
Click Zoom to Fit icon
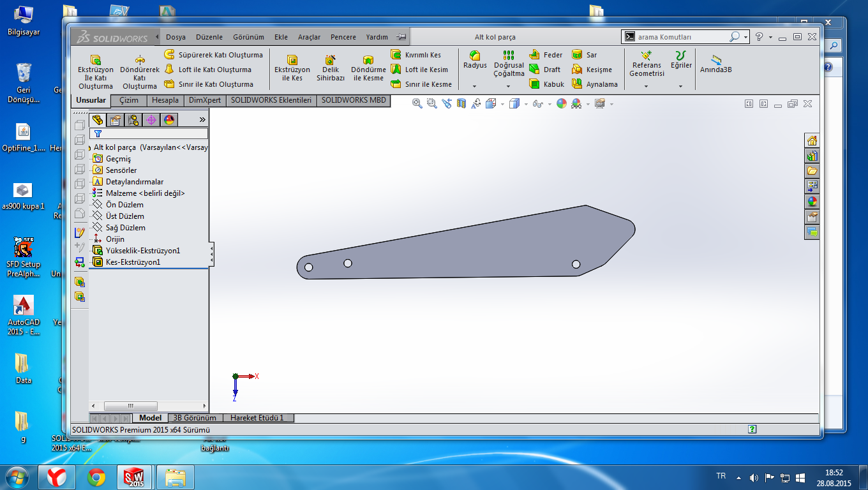coord(417,103)
